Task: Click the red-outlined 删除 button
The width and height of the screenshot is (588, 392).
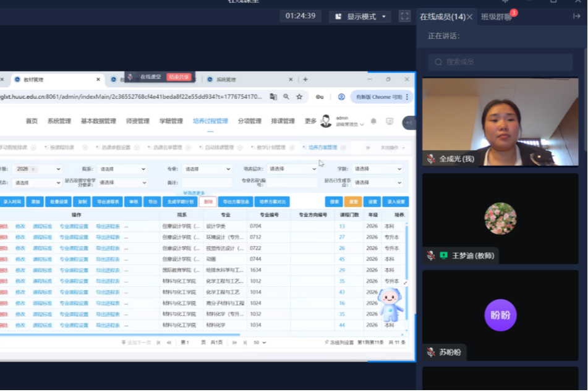Action: click(208, 202)
